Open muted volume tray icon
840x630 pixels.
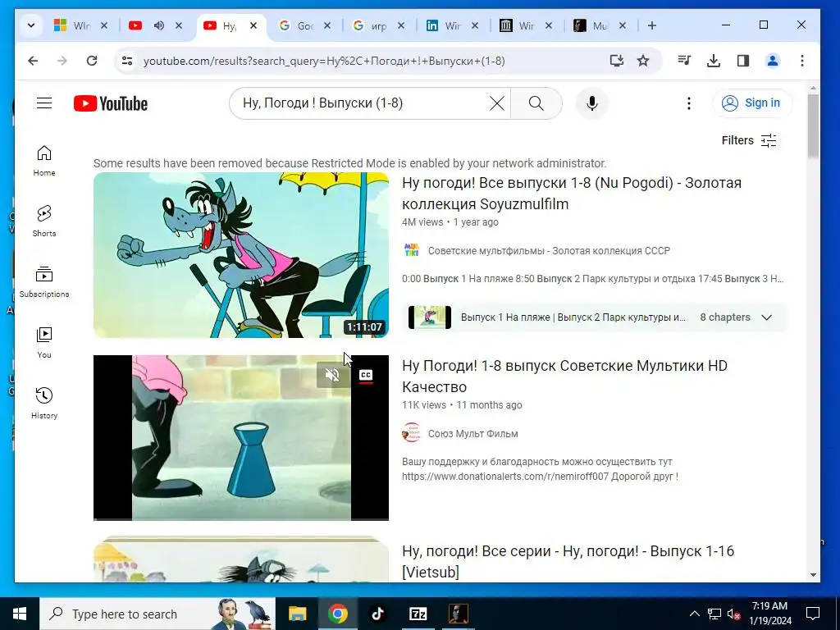pyautogui.click(x=733, y=614)
